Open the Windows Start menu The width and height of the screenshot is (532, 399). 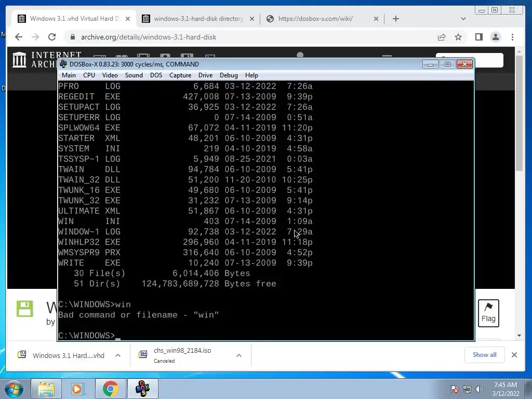pyautogui.click(x=14, y=389)
